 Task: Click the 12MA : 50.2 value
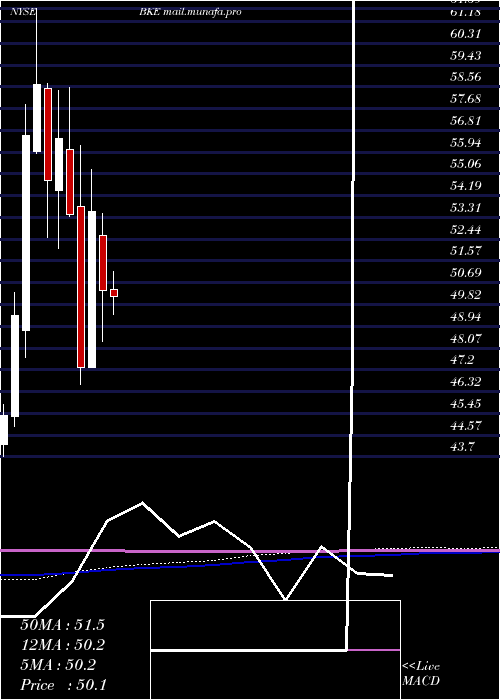pos(62,645)
